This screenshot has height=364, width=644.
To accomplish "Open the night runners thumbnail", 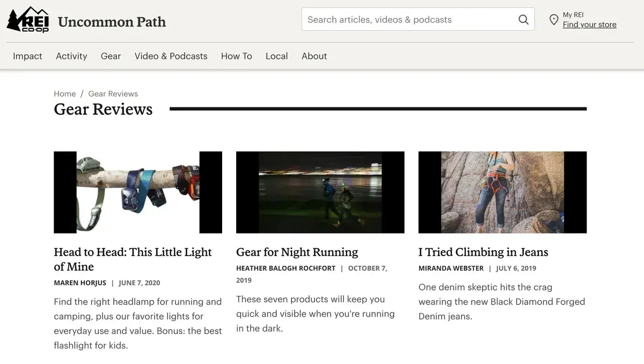I will (320, 192).
